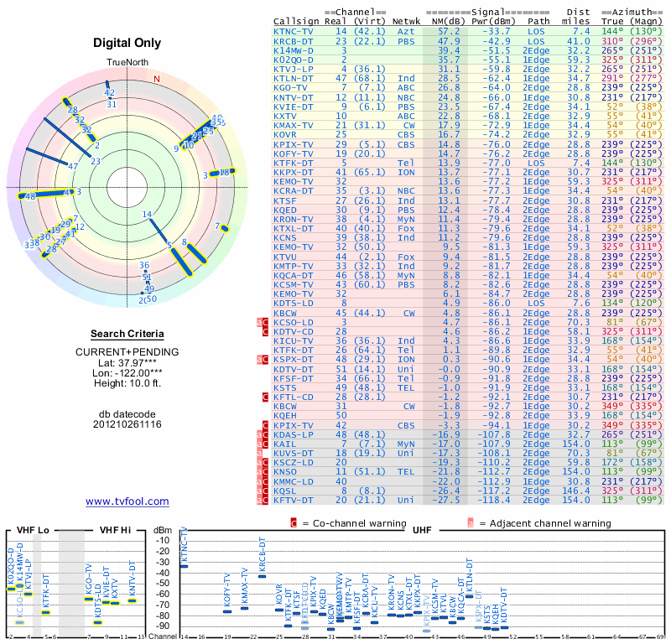Click the C warning badge beside KFTL-CD
671x644 pixels.
click(x=265, y=397)
